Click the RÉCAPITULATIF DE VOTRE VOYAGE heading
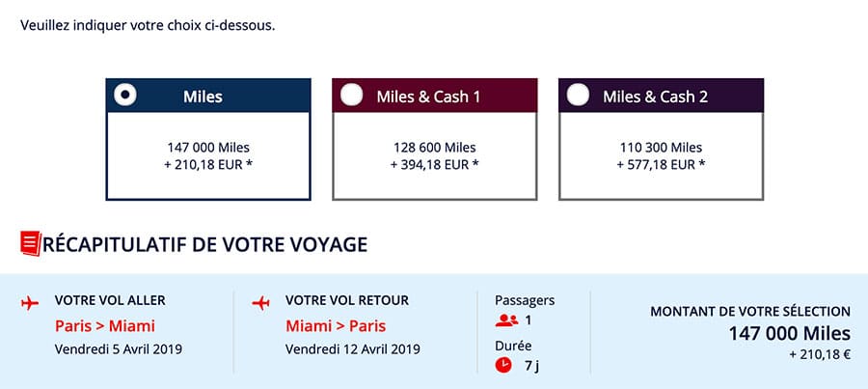This screenshot has height=389, width=868. point(204,244)
